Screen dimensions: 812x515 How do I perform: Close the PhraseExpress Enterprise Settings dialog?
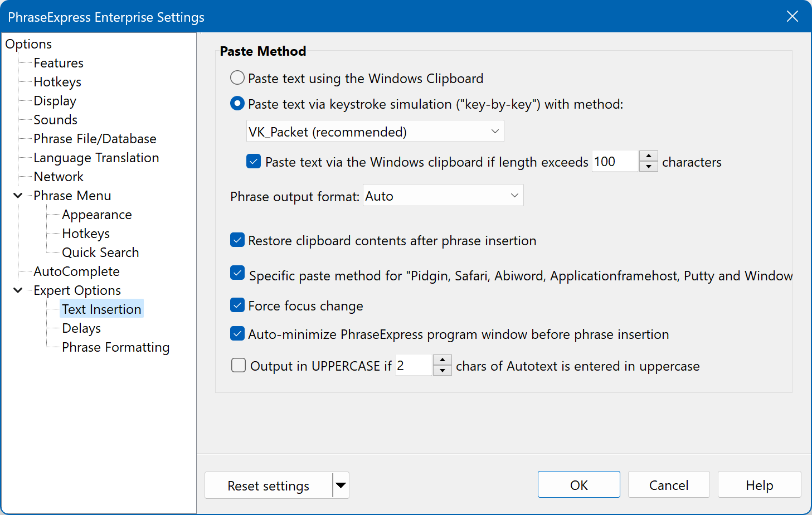(x=792, y=17)
